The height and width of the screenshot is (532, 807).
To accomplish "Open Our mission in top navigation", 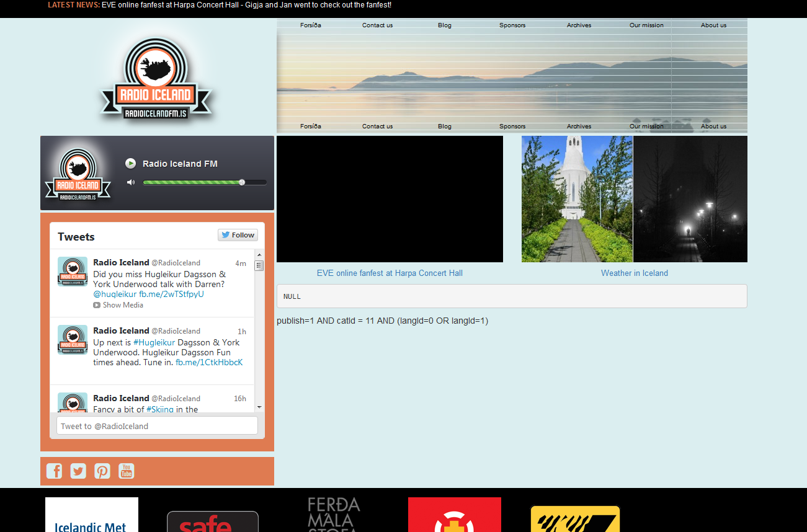I will tap(646, 25).
